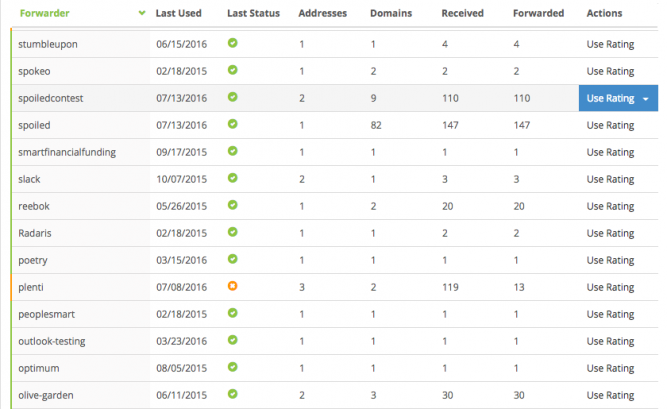This screenshot has height=409, width=667.
Task: Sort table by Last Status header
Action: 253,13
